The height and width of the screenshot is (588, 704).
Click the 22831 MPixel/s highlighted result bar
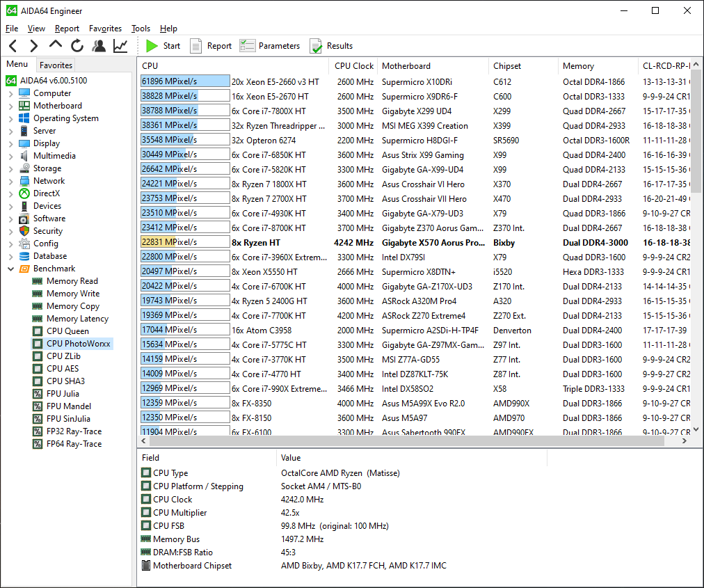click(185, 242)
